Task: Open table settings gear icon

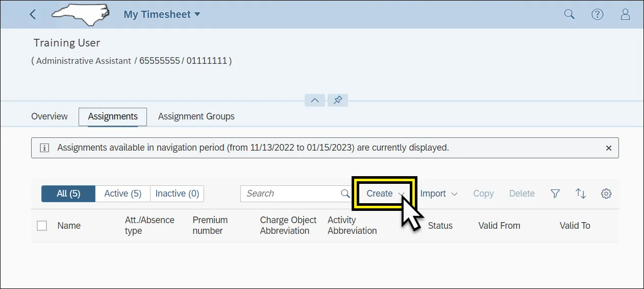Action: pyautogui.click(x=606, y=194)
